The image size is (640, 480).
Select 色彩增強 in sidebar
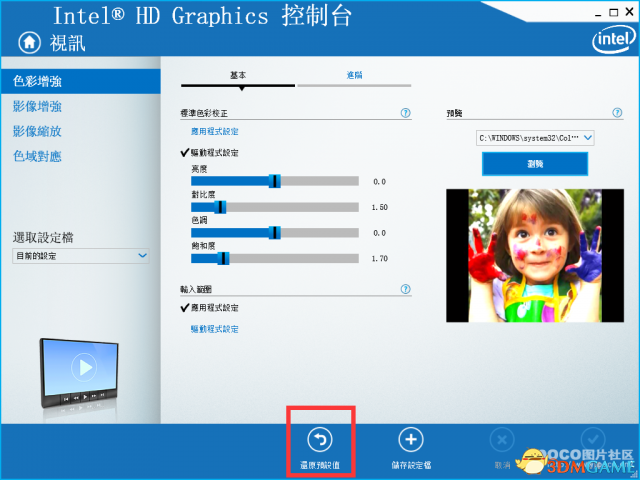(81, 81)
